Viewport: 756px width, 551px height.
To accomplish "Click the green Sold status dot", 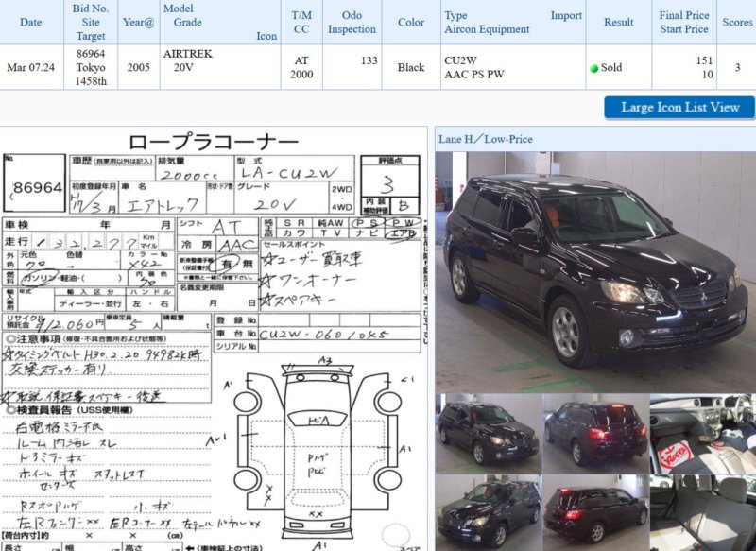I will tap(593, 69).
